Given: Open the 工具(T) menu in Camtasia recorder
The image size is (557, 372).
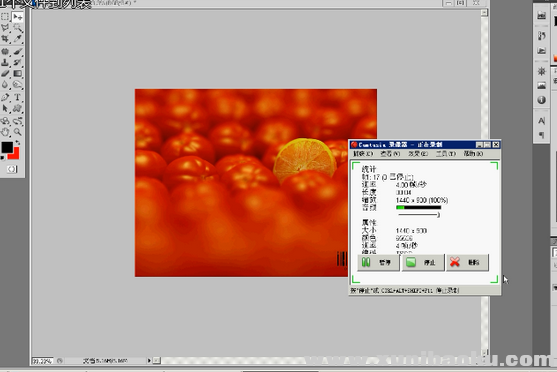Looking at the screenshot, I should [x=445, y=153].
